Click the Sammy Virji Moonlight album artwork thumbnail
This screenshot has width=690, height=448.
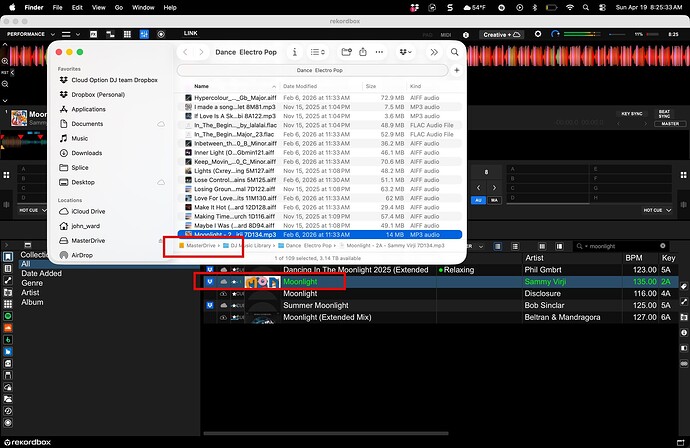pyautogui.click(x=262, y=282)
